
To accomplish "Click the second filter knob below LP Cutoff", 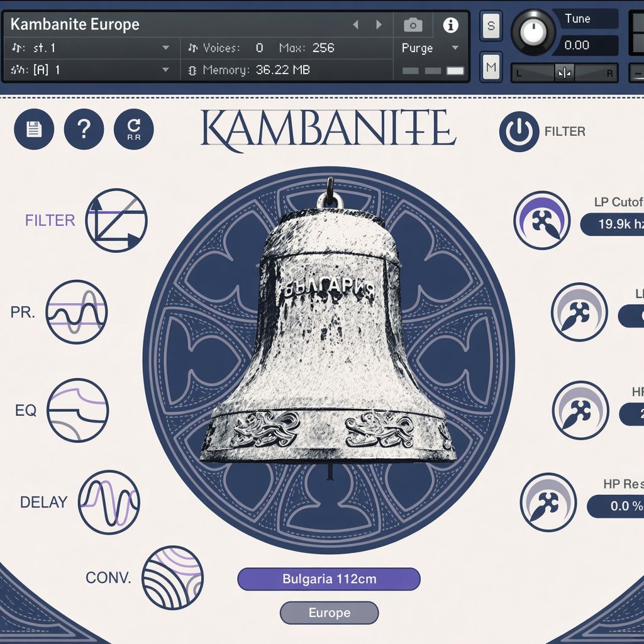I will point(579,312).
